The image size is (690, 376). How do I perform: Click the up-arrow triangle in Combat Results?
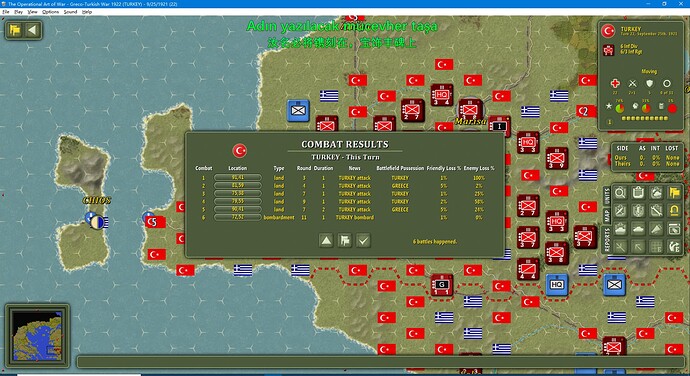pos(326,240)
